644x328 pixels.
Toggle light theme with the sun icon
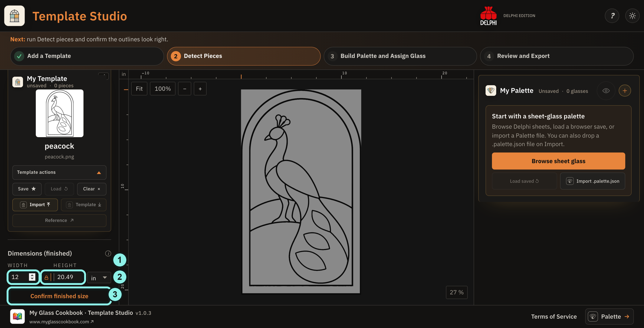tap(632, 16)
